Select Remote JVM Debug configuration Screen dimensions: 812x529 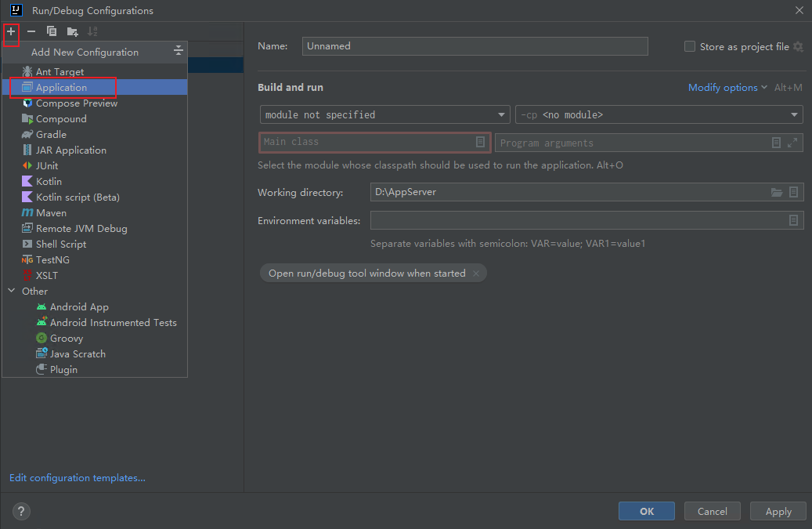95,229
